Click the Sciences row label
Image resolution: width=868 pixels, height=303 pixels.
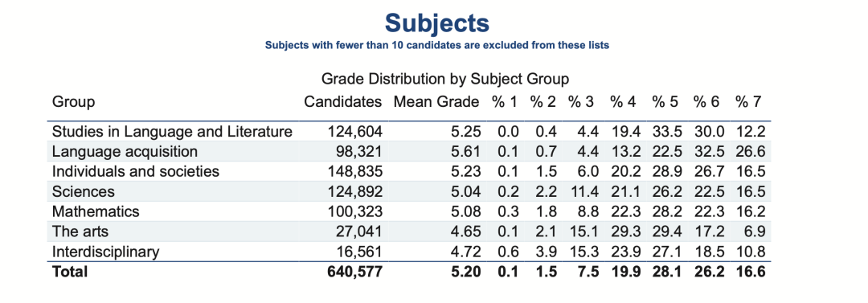click(x=83, y=191)
